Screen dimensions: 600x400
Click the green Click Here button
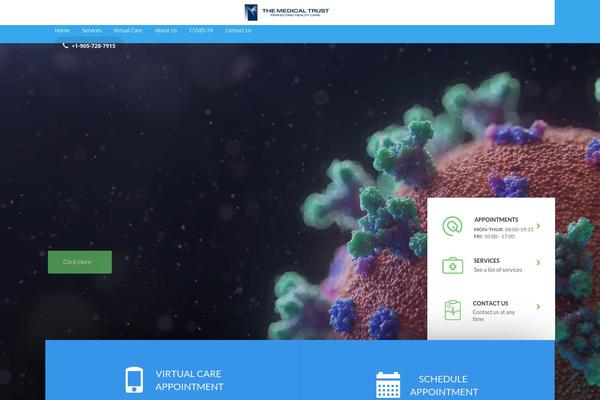click(80, 262)
